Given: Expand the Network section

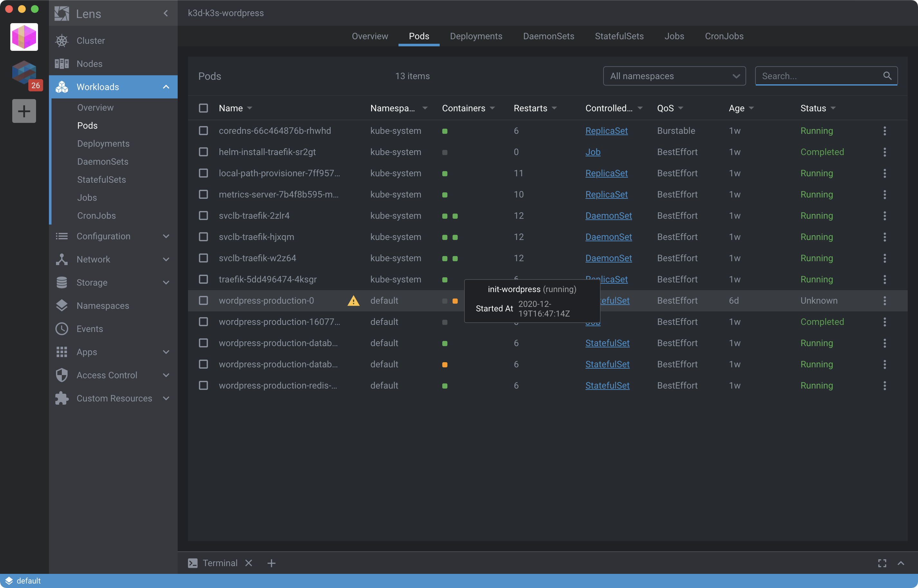Looking at the screenshot, I should click(166, 260).
